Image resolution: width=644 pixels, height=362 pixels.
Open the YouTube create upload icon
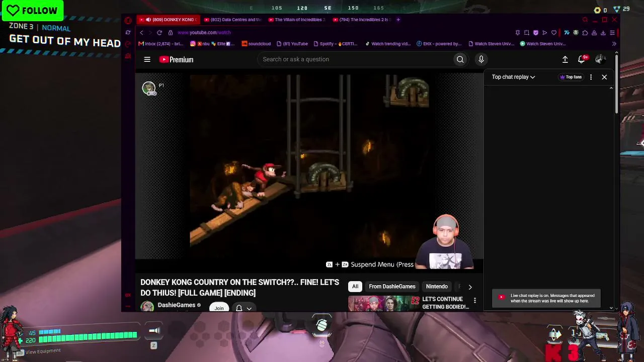point(565,59)
